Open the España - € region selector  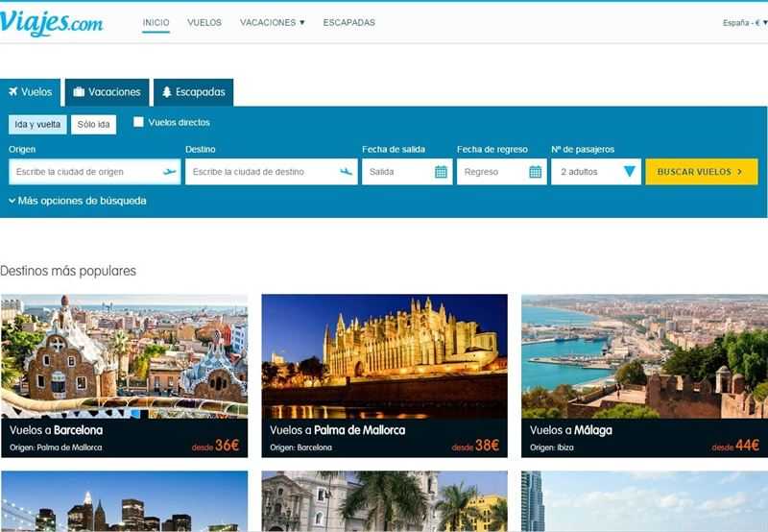point(745,22)
